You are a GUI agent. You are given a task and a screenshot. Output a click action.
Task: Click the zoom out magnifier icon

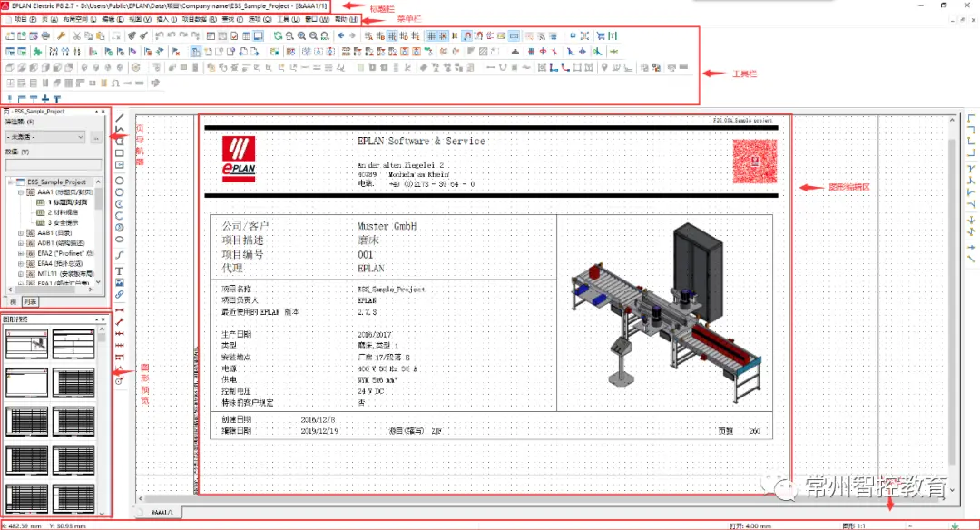coord(313,35)
